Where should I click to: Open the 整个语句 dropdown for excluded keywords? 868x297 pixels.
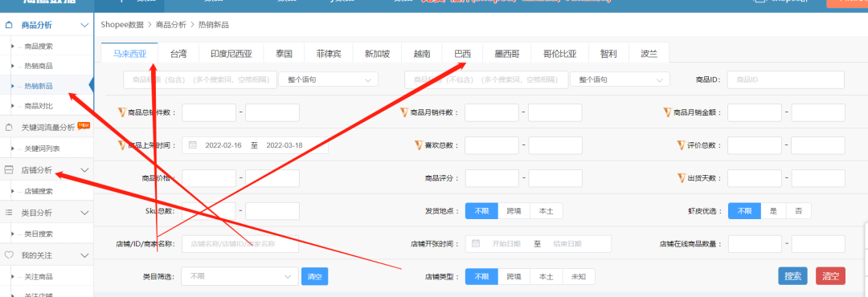(620, 79)
